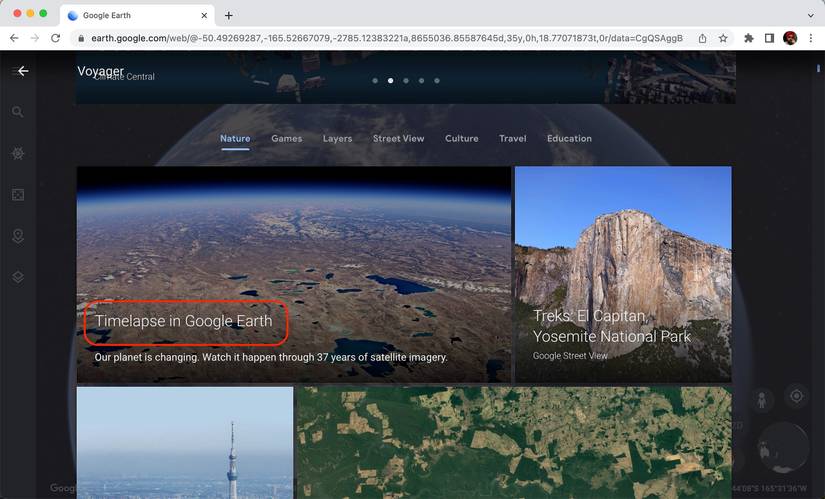Image resolution: width=825 pixels, height=499 pixels.
Task: Click the browser forward button
Action: coord(35,38)
